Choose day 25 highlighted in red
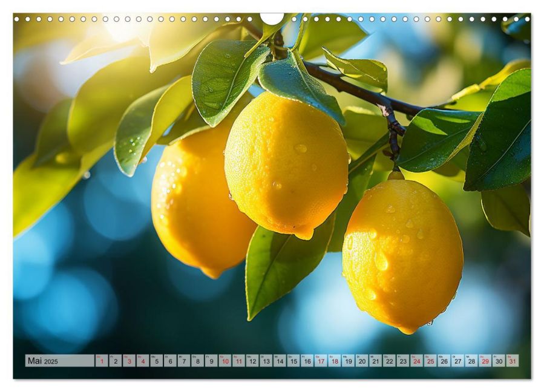 (x=430, y=361)
